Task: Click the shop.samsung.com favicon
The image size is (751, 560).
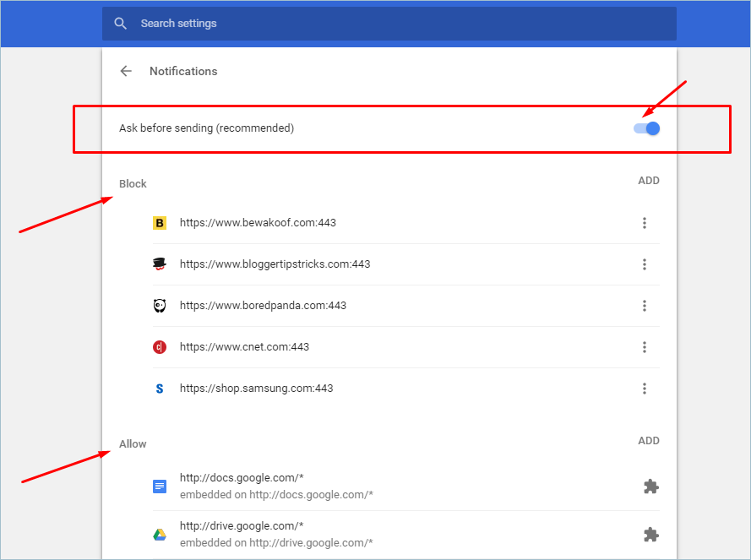Action: 160,389
